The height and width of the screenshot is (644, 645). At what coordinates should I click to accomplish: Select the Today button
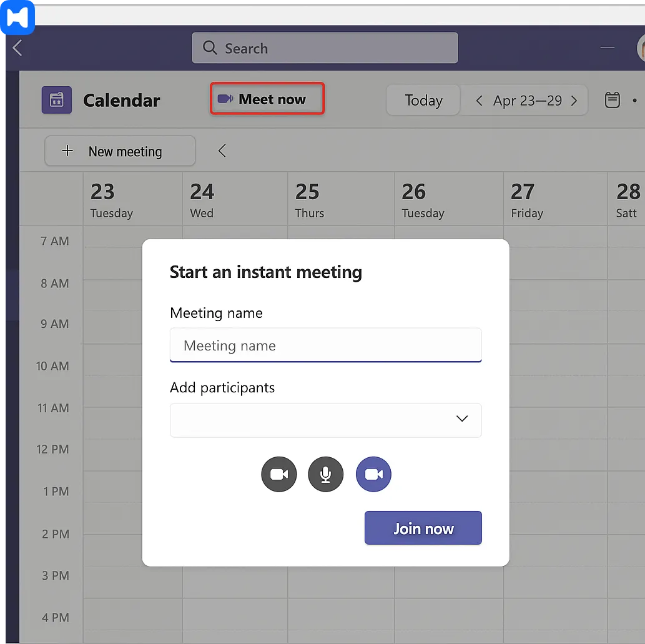(x=423, y=100)
